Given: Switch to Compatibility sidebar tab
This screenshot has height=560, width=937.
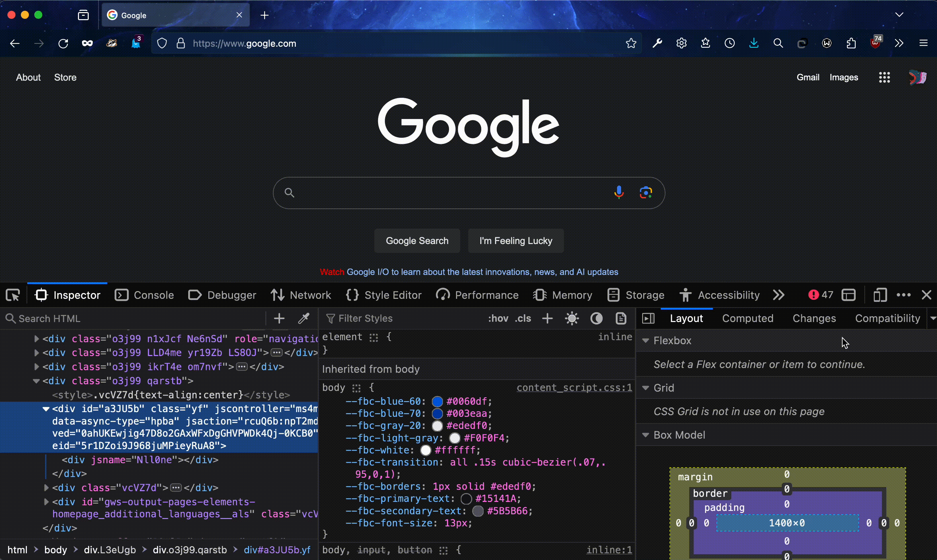Looking at the screenshot, I should 888,319.
